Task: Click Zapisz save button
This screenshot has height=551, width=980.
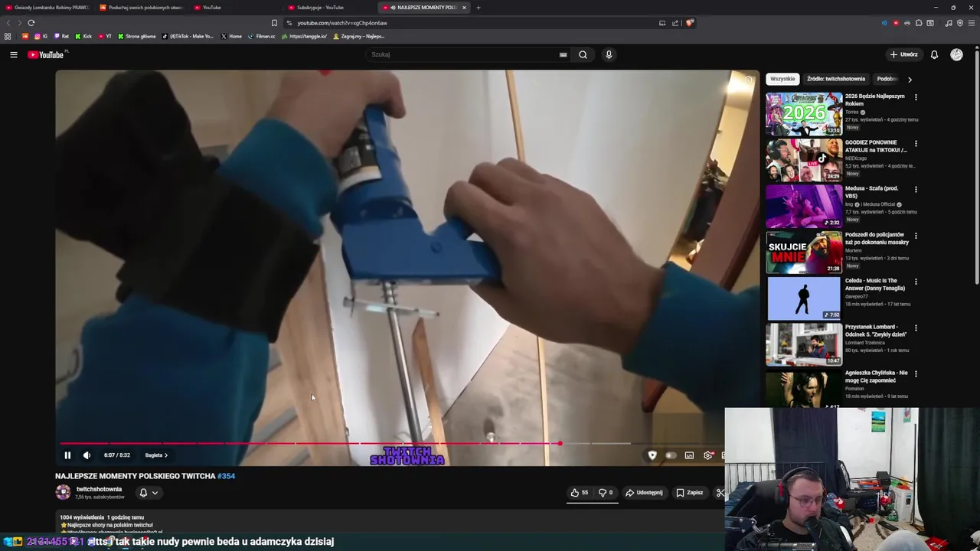Action: click(x=689, y=493)
